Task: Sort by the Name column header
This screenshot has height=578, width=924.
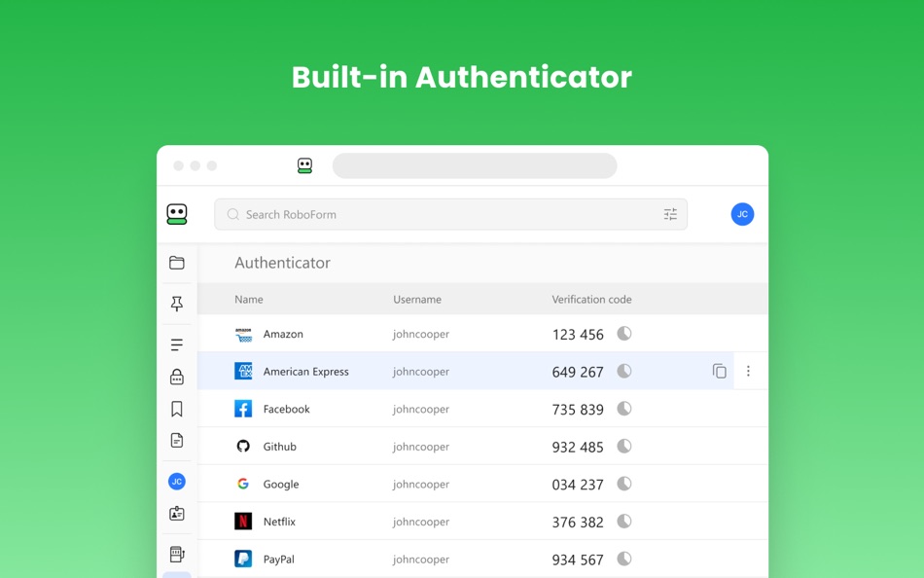Action: (x=249, y=299)
